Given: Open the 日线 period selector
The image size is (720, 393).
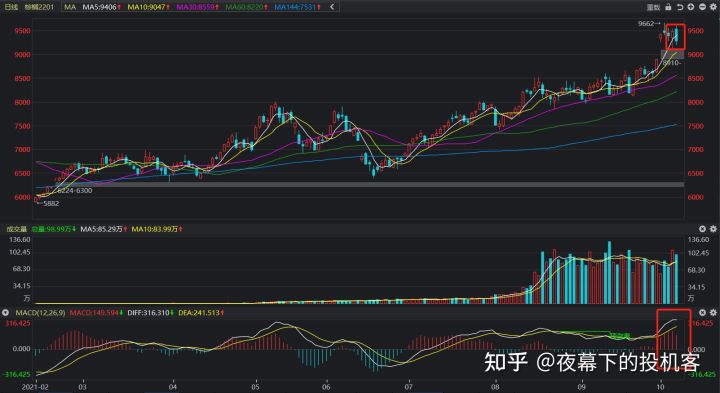Looking at the screenshot, I should (x=11, y=7).
